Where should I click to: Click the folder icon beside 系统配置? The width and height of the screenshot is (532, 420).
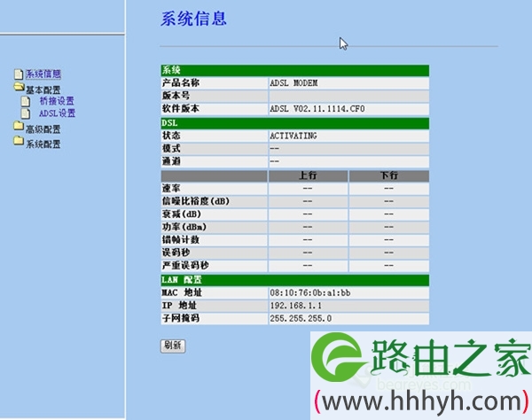(x=19, y=141)
